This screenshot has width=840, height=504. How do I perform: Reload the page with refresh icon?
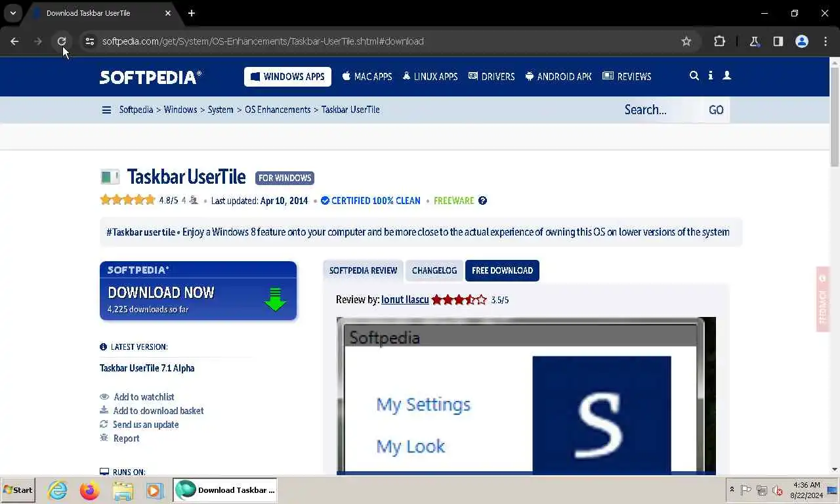62,41
